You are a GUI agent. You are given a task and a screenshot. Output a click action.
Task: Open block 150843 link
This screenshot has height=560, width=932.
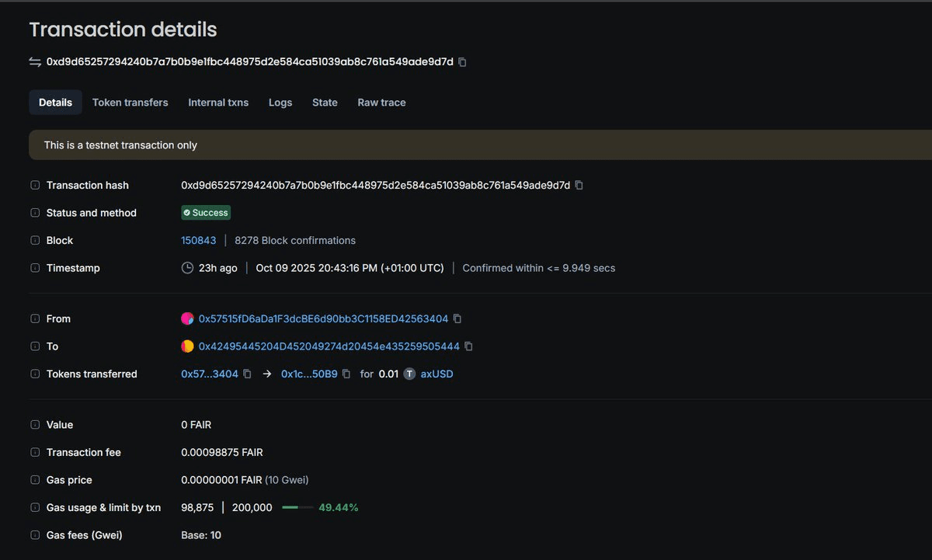(x=199, y=241)
